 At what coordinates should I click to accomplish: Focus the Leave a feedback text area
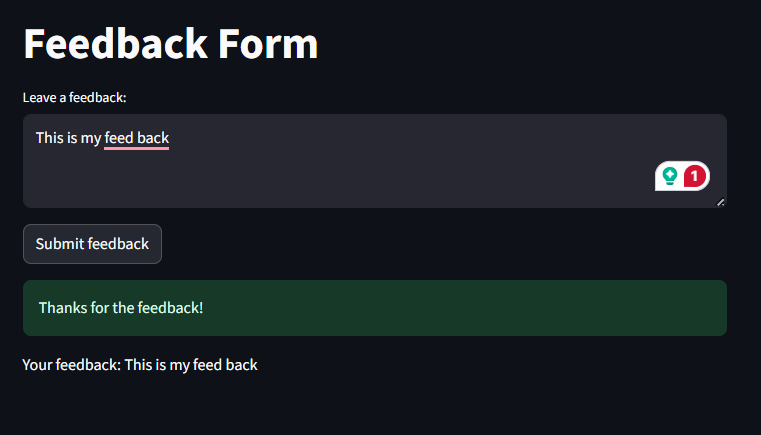[375, 161]
